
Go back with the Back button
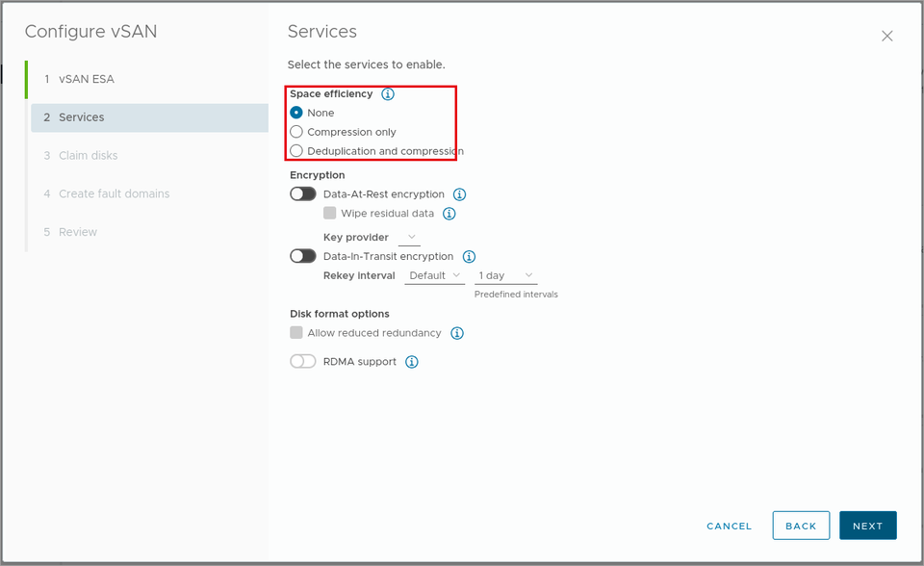(801, 526)
